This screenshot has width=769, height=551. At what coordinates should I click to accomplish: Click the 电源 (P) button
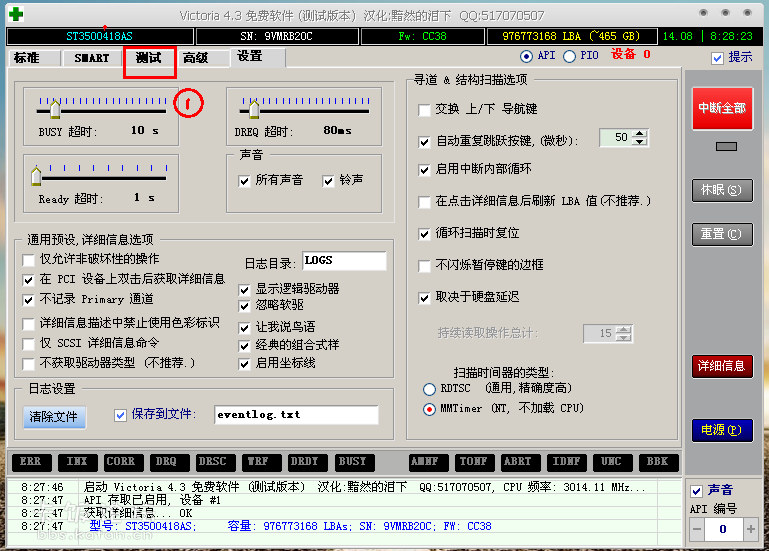(722, 430)
